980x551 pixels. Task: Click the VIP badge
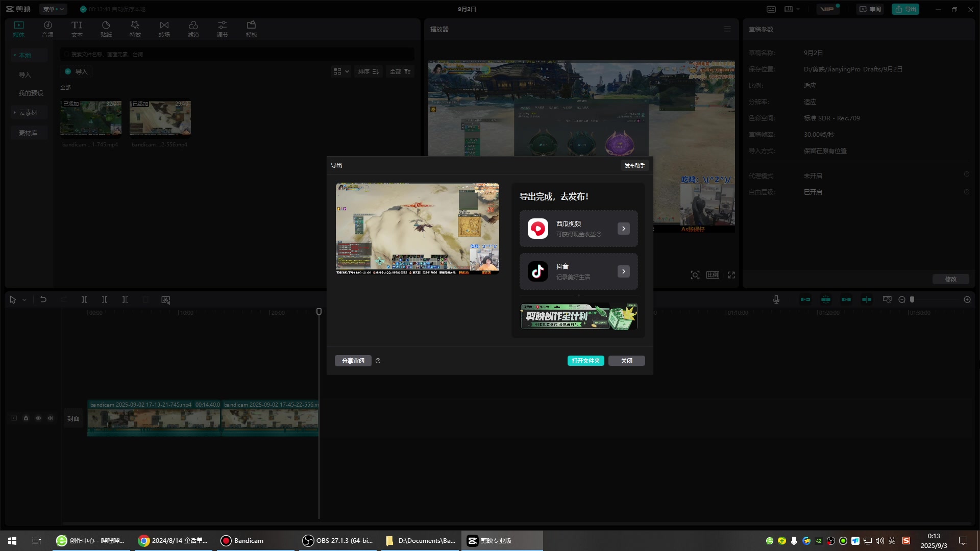point(827,9)
